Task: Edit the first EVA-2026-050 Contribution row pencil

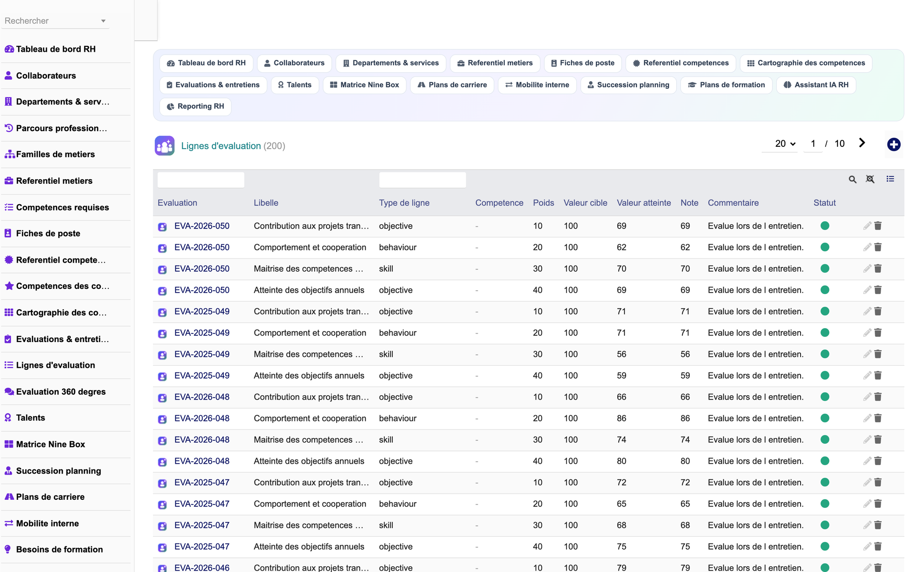Action: pos(867,226)
